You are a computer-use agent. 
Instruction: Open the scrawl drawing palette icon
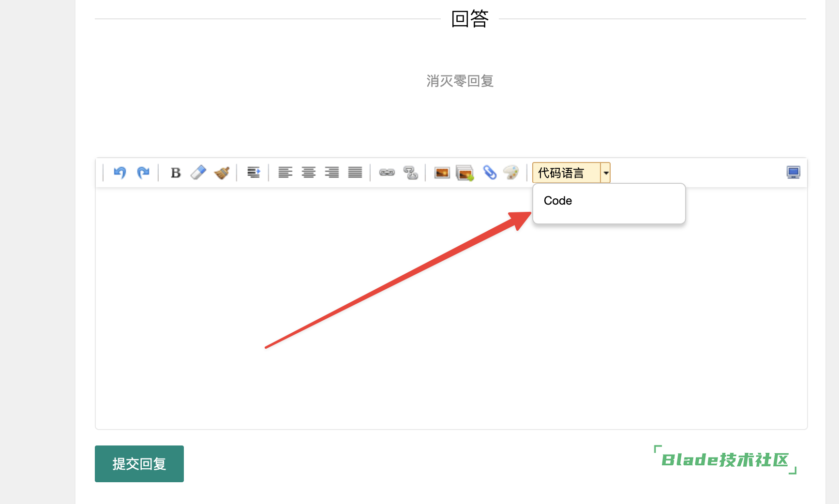coord(511,172)
